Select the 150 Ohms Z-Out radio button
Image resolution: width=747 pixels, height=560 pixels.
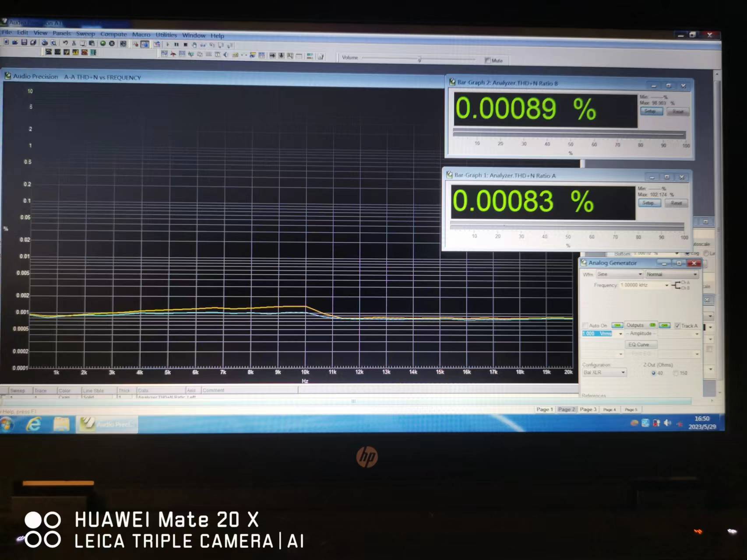coord(676,373)
